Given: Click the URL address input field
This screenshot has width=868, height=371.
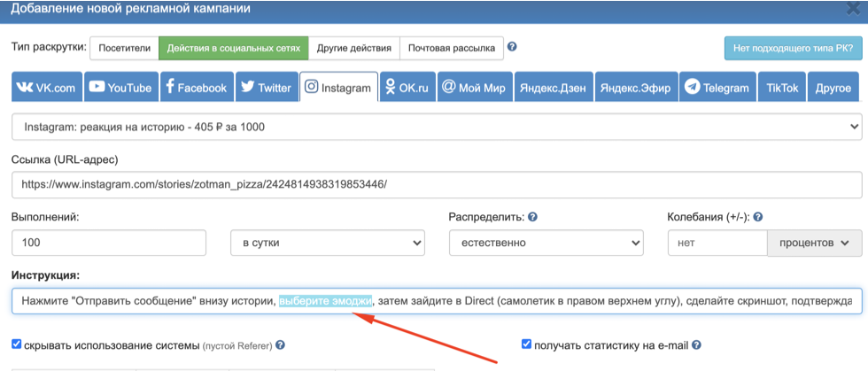Looking at the screenshot, I should tap(437, 185).
